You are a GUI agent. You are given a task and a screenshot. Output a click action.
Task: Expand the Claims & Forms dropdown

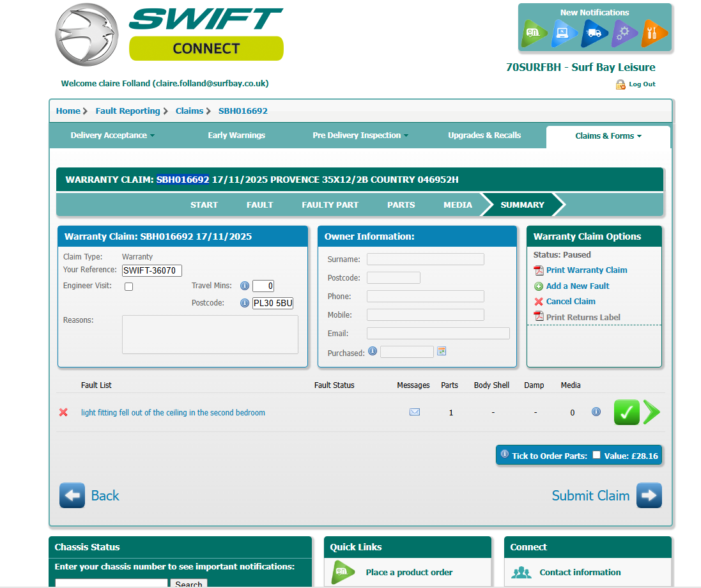(x=608, y=136)
